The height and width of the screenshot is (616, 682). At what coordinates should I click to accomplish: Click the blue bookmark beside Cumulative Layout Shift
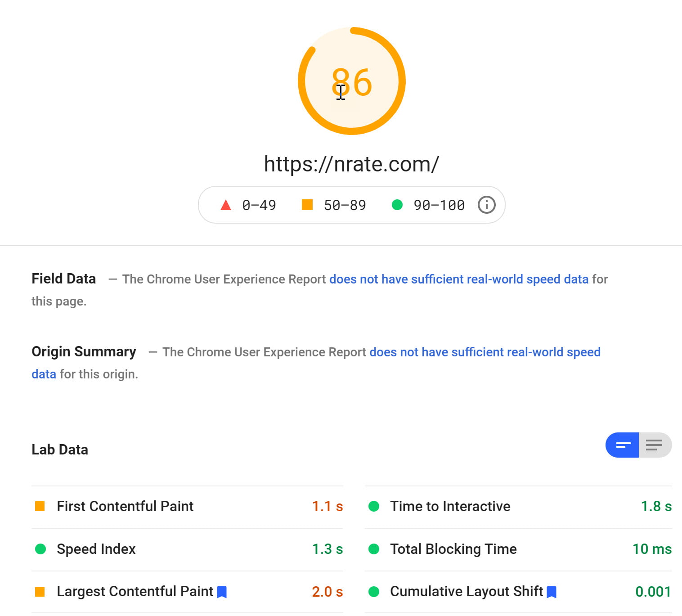(x=552, y=592)
